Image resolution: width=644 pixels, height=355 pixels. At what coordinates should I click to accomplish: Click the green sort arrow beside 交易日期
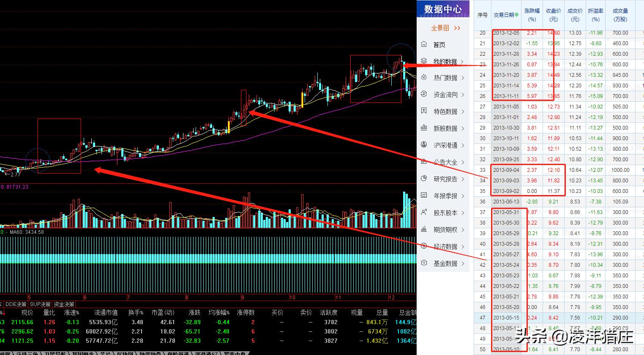click(516, 15)
